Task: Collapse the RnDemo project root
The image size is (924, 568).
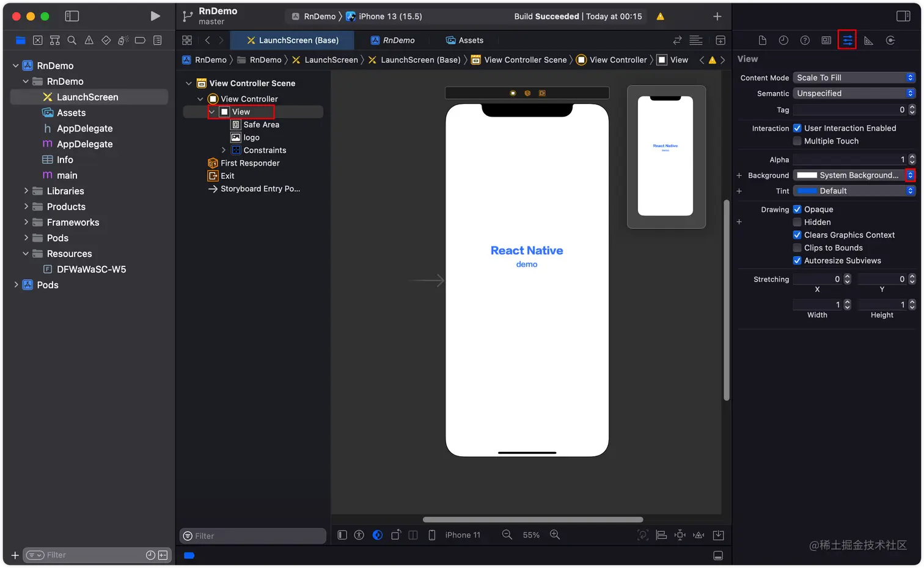Action: click(x=16, y=65)
